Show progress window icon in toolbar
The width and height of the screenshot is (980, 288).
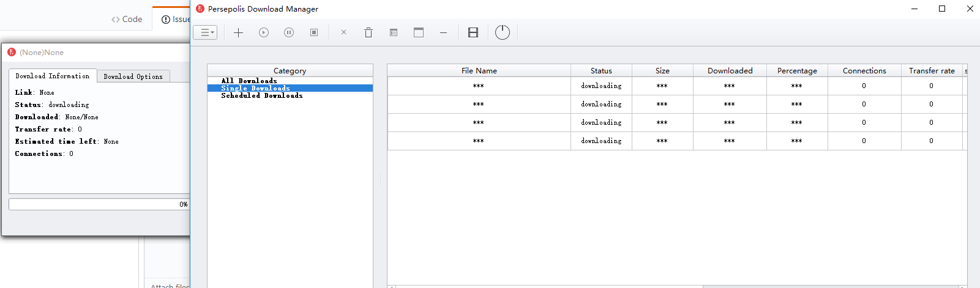(x=419, y=32)
